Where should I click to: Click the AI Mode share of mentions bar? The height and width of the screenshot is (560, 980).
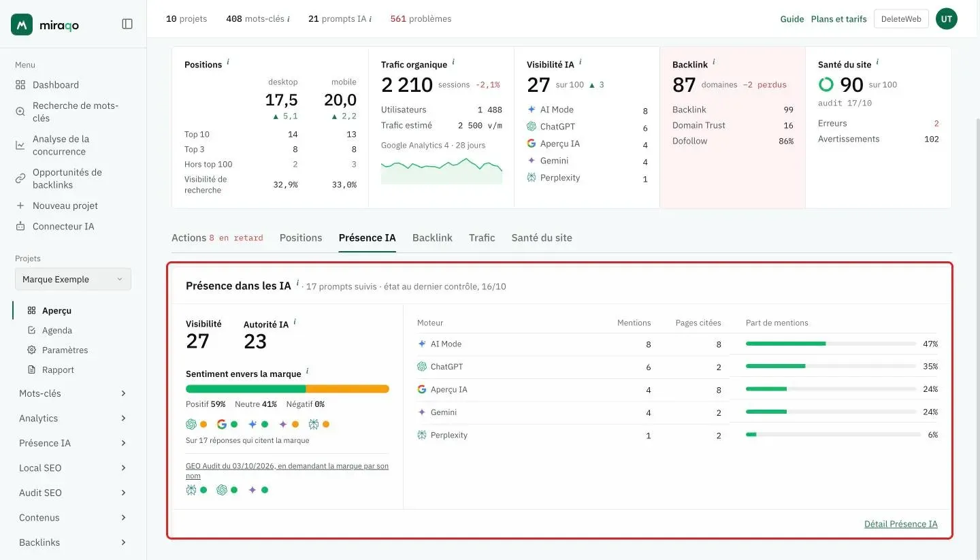(x=831, y=344)
